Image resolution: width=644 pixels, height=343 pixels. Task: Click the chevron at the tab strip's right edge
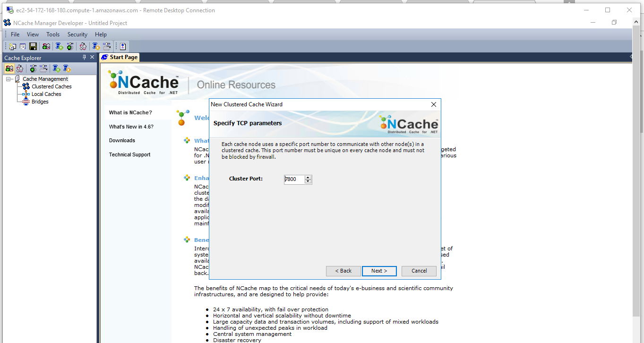pyautogui.click(x=632, y=57)
